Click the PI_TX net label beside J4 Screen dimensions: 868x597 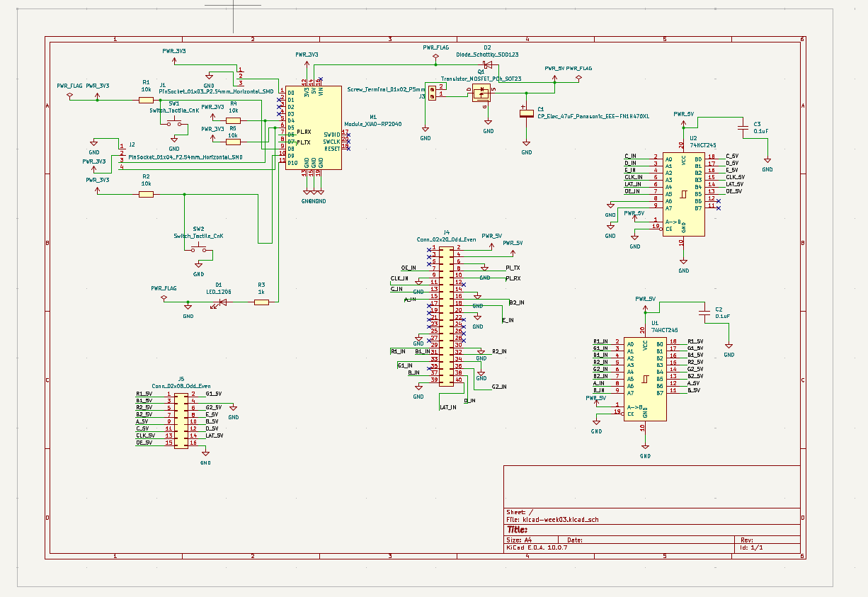coord(513,268)
